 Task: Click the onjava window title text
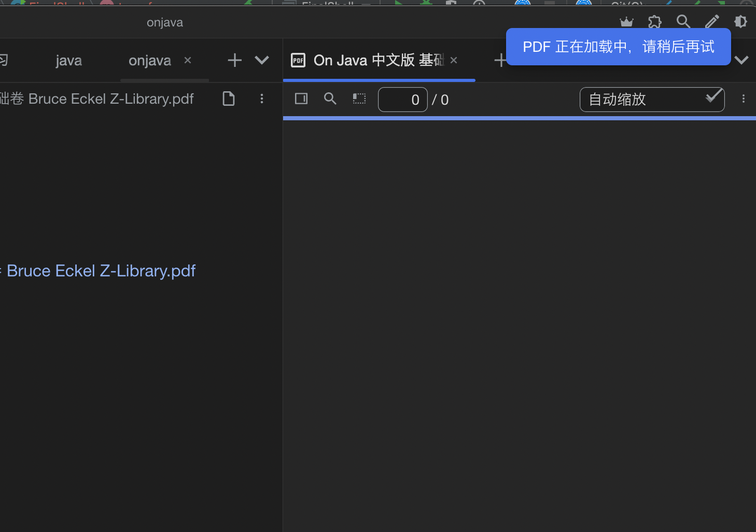pos(165,22)
